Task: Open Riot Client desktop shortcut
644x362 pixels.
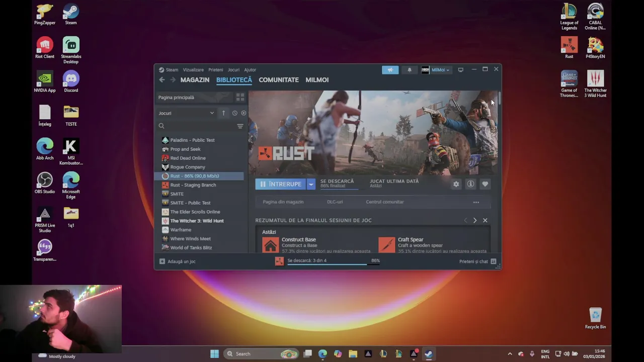Action: click(45, 48)
